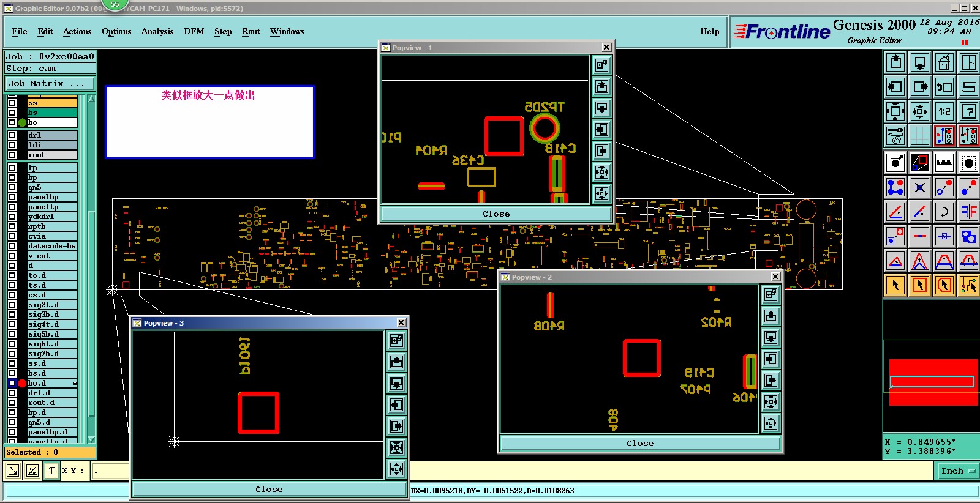Click pan up icon in Popview 1

601,86
